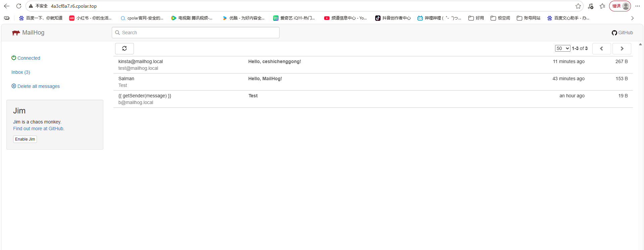
Task: Click the browser page reload icon
Action: pyautogui.click(x=19, y=6)
